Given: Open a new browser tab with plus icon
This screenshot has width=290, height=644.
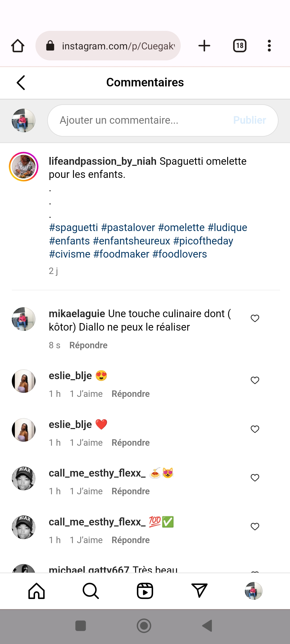Looking at the screenshot, I should pos(204,46).
